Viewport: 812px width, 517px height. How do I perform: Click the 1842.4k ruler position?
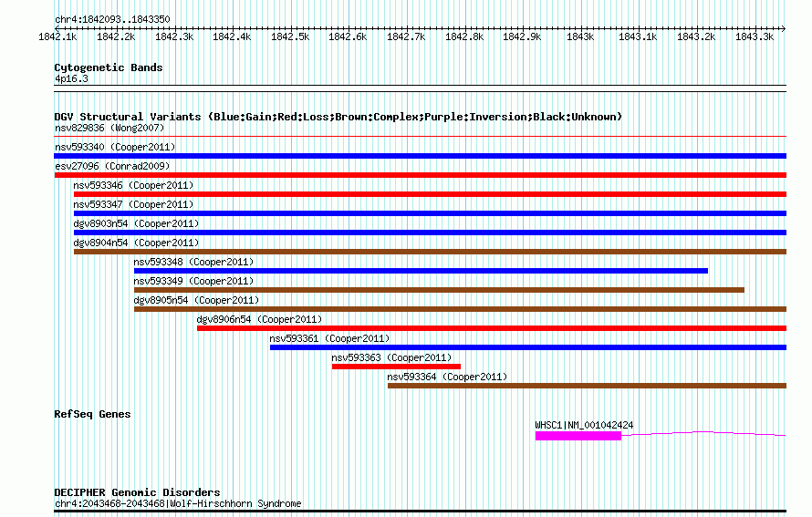coord(232,36)
